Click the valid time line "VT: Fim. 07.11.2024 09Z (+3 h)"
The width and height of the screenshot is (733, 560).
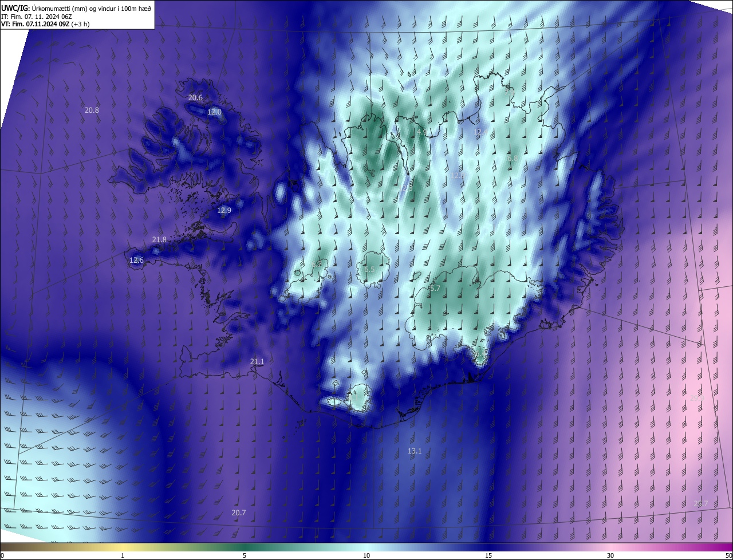coord(45,24)
